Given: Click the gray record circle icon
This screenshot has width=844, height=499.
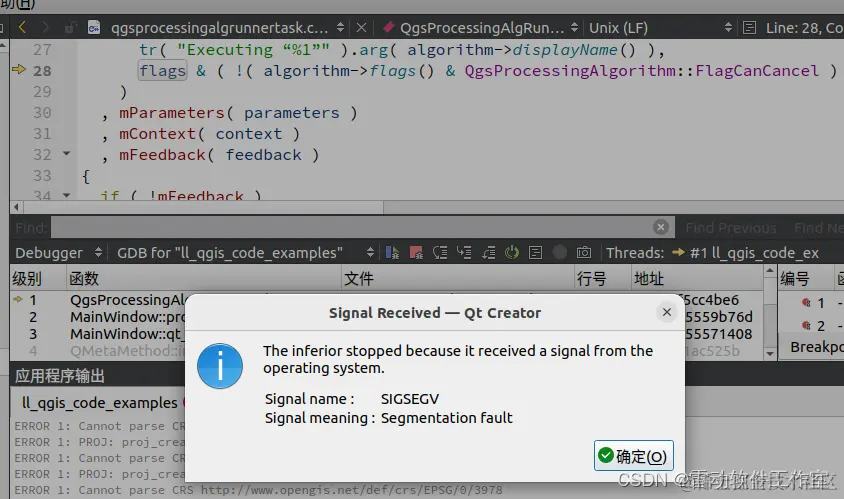Looking at the screenshot, I should coord(560,252).
